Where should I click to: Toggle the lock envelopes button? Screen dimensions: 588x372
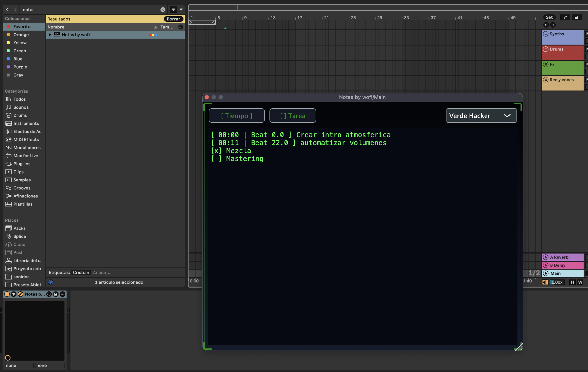coord(577,17)
